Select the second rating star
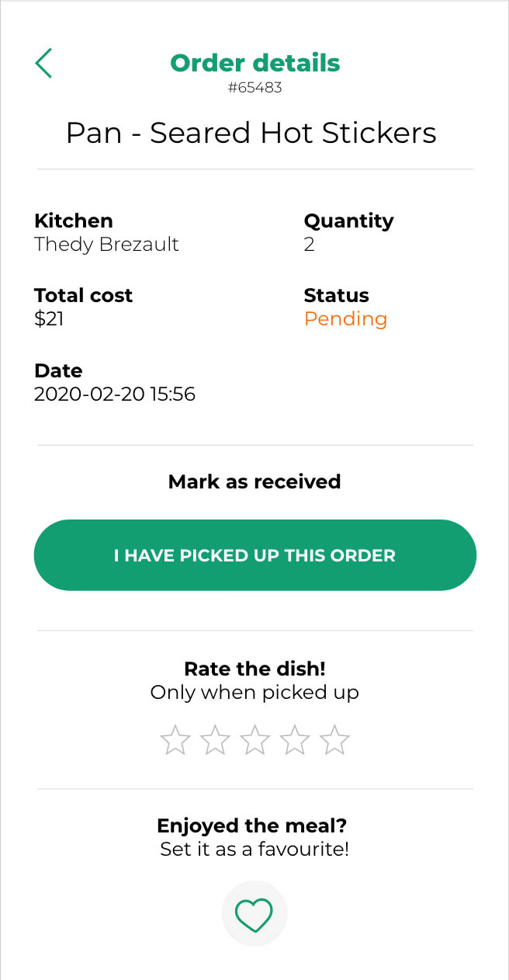 tap(215, 740)
